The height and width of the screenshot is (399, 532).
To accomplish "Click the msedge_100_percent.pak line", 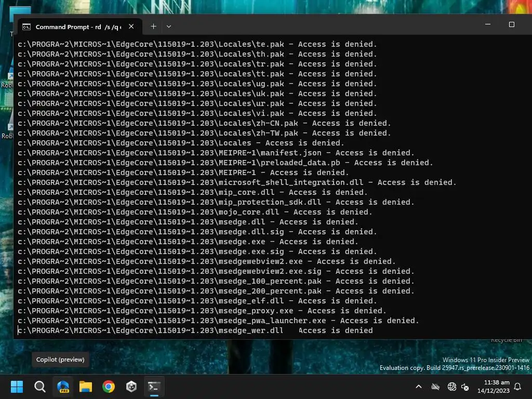I will click(216, 281).
